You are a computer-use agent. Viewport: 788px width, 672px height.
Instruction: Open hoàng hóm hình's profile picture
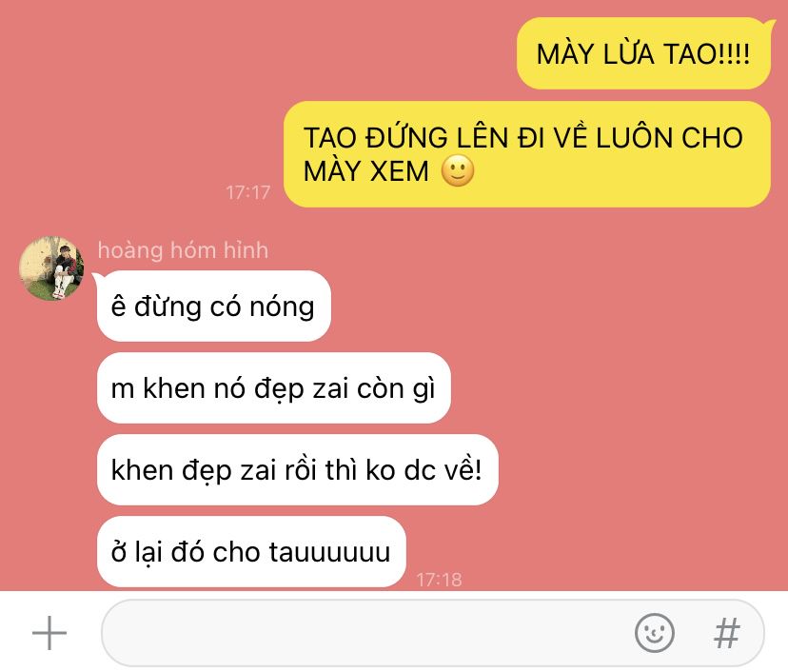(x=51, y=268)
